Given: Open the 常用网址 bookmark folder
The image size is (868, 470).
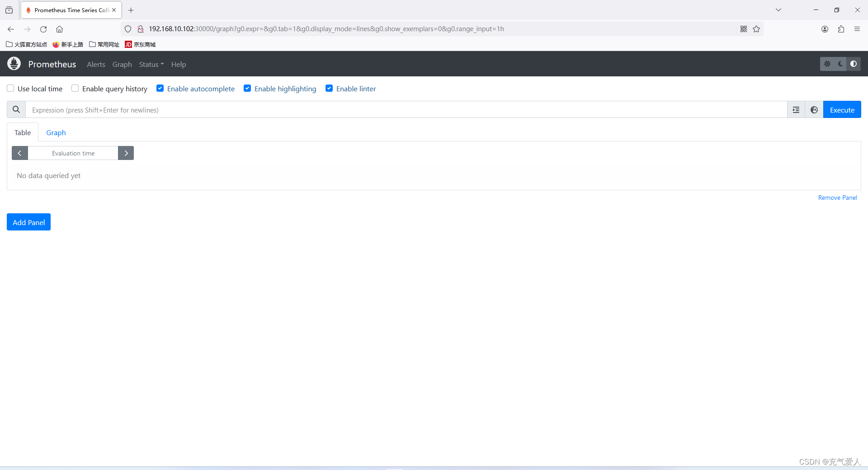Looking at the screenshot, I should click(104, 44).
